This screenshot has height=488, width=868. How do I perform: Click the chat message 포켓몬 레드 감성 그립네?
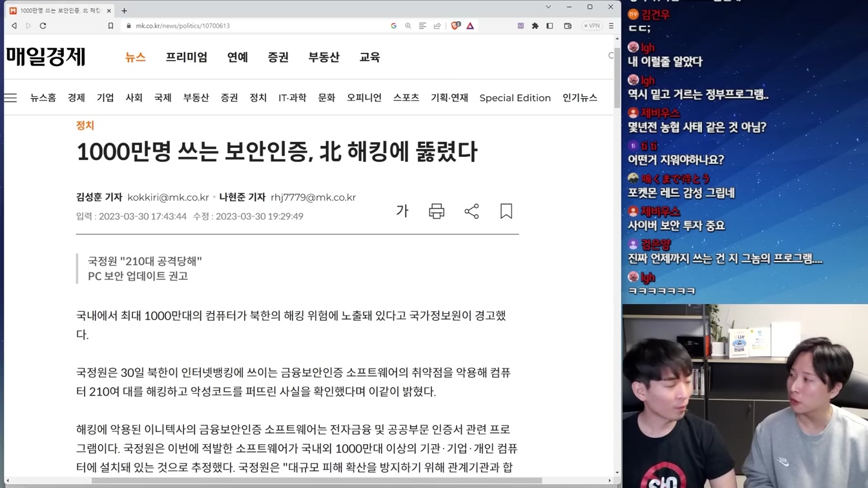(x=681, y=193)
